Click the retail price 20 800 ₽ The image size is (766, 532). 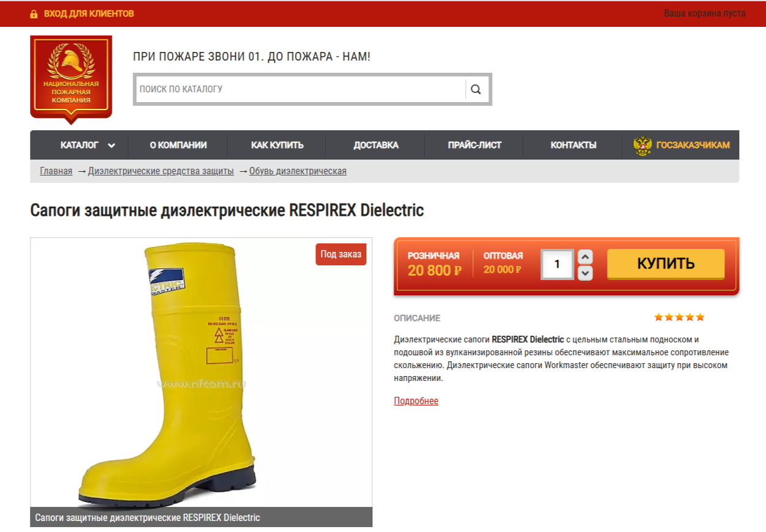[434, 270]
